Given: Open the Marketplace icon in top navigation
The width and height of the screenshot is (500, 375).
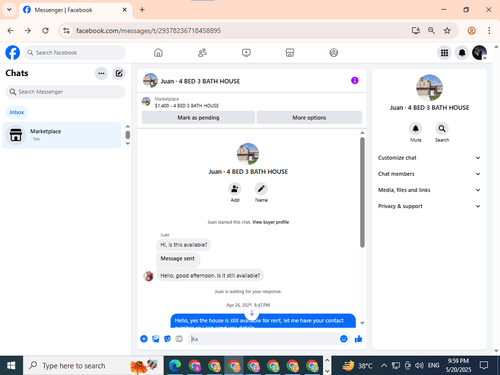Looking at the screenshot, I should click(x=290, y=53).
